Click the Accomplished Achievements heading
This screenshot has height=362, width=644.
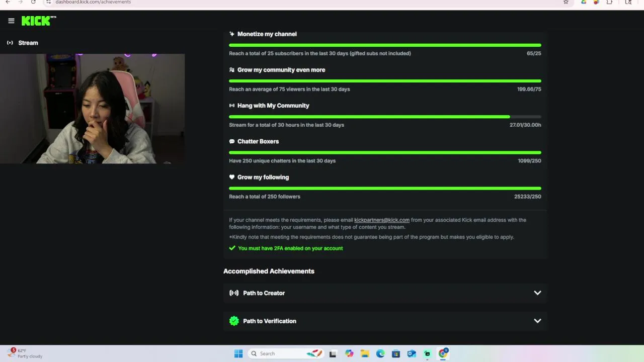coord(269,271)
